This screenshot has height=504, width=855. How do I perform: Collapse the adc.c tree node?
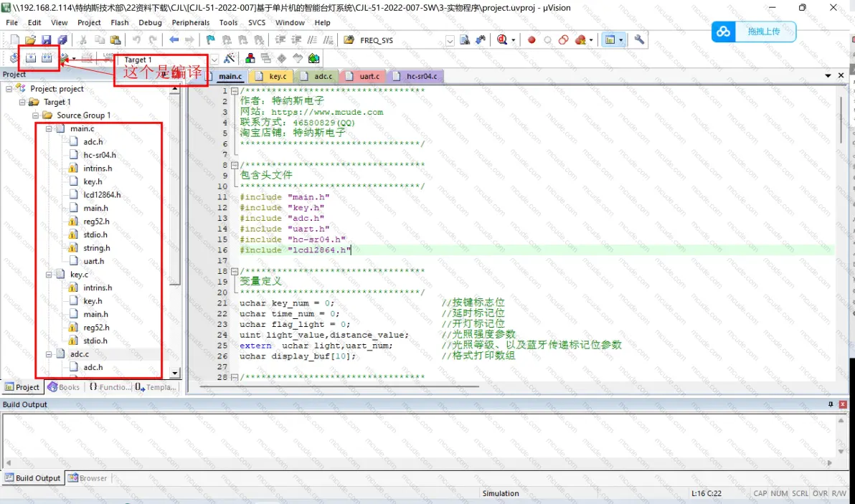coord(49,354)
